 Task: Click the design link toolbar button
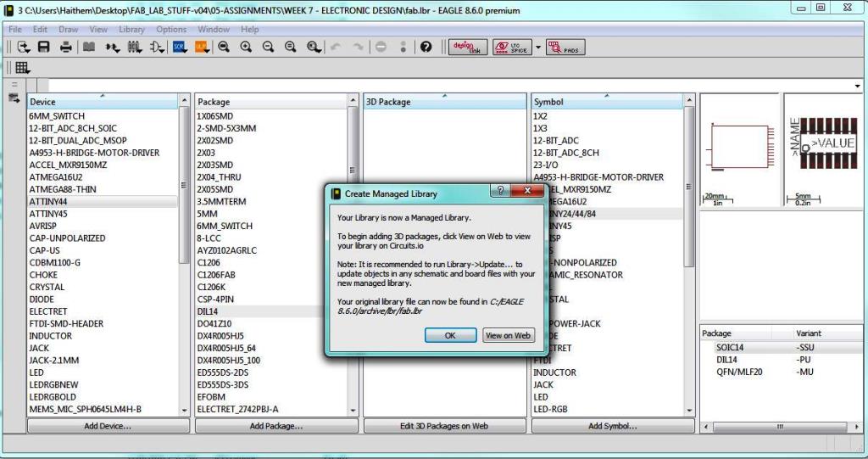pyautogui.click(x=468, y=48)
